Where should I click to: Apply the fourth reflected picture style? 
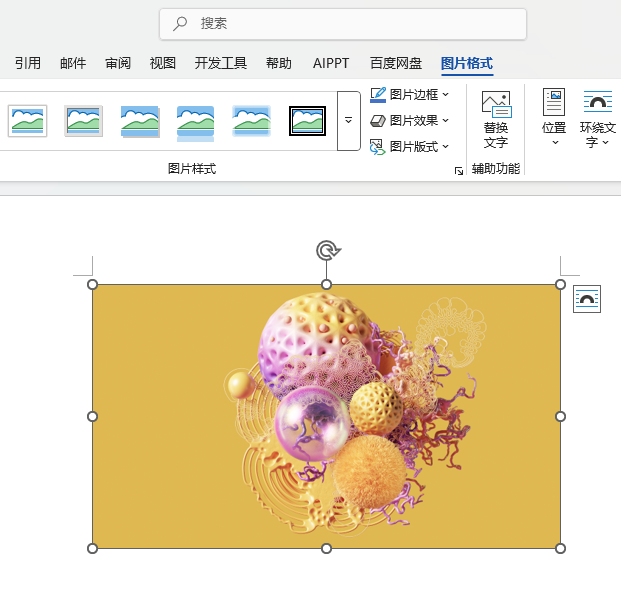[196, 123]
